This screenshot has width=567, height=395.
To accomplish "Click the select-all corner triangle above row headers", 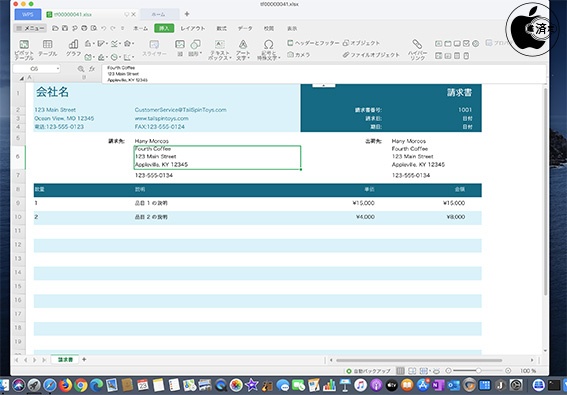I will [x=21, y=78].
